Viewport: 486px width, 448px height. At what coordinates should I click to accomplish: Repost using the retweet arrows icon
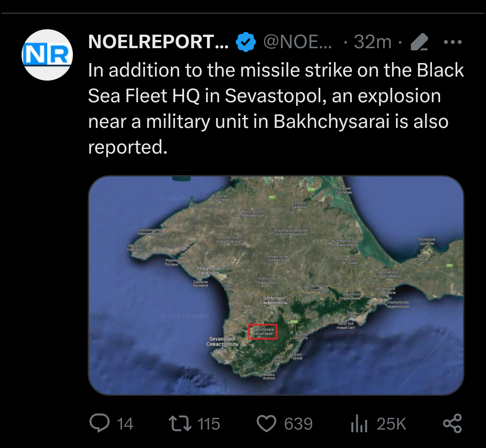(180, 423)
